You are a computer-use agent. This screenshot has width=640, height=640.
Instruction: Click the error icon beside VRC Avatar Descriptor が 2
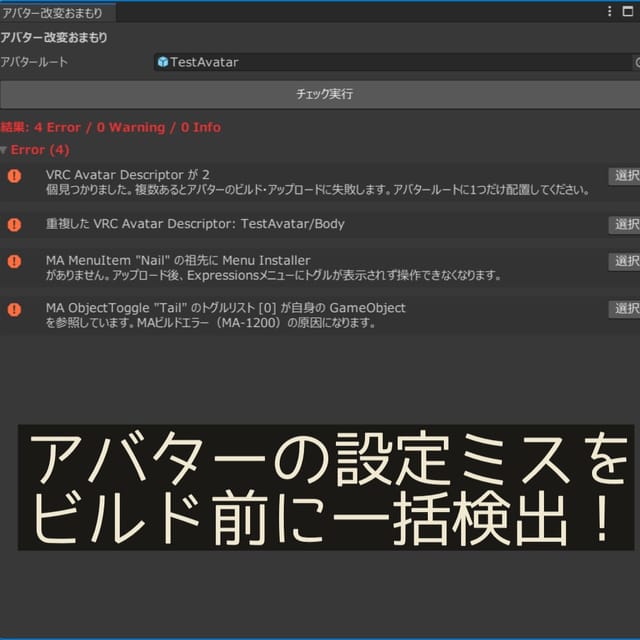coord(14,176)
